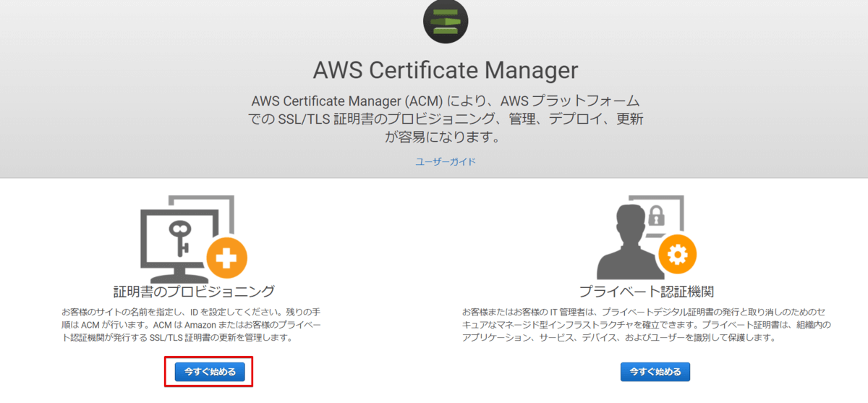Click the AWS Certificate Manager logo icon
868x403 pixels.
(445, 22)
